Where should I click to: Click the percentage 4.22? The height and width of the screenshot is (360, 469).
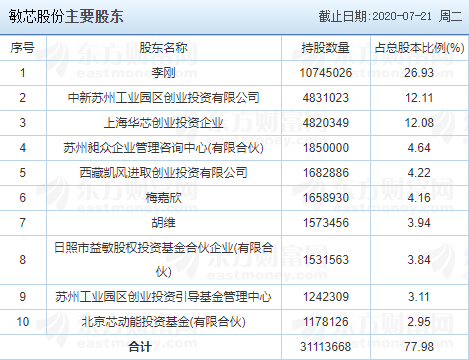click(x=419, y=173)
